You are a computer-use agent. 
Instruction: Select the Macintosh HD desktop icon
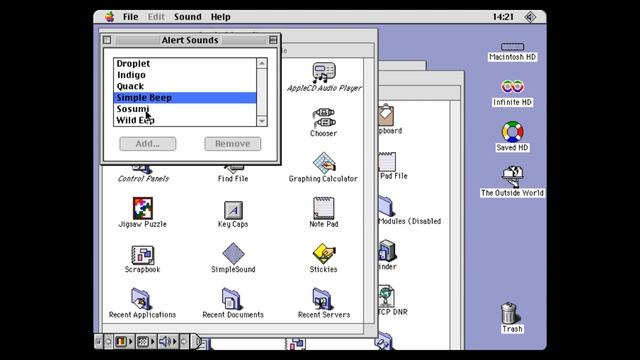coord(512,47)
